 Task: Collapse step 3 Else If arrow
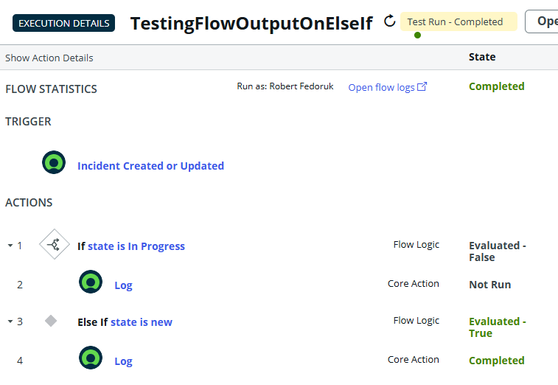(x=10, y=321)
